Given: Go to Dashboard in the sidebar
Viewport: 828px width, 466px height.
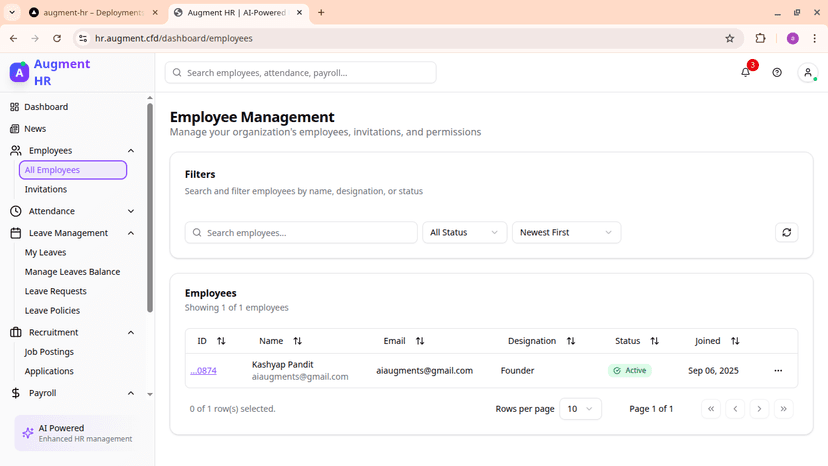Looking at the screenshot, I should point(46,107).
